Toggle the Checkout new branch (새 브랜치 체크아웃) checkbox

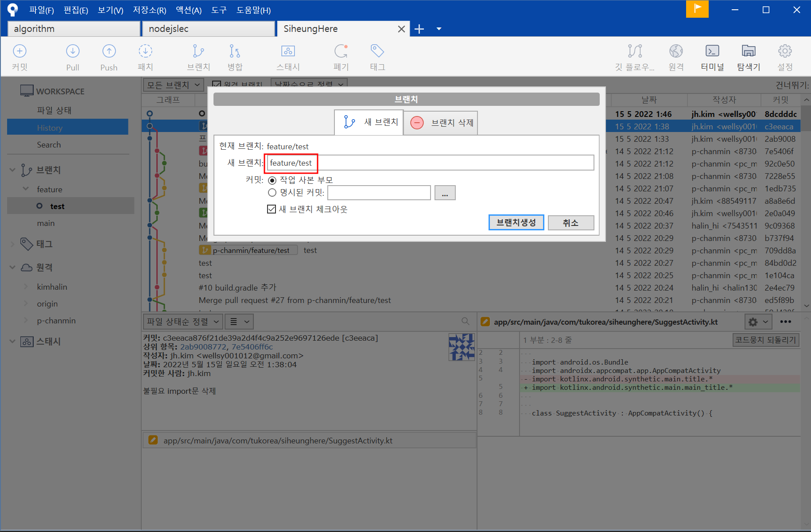click(x=272, y=209)
